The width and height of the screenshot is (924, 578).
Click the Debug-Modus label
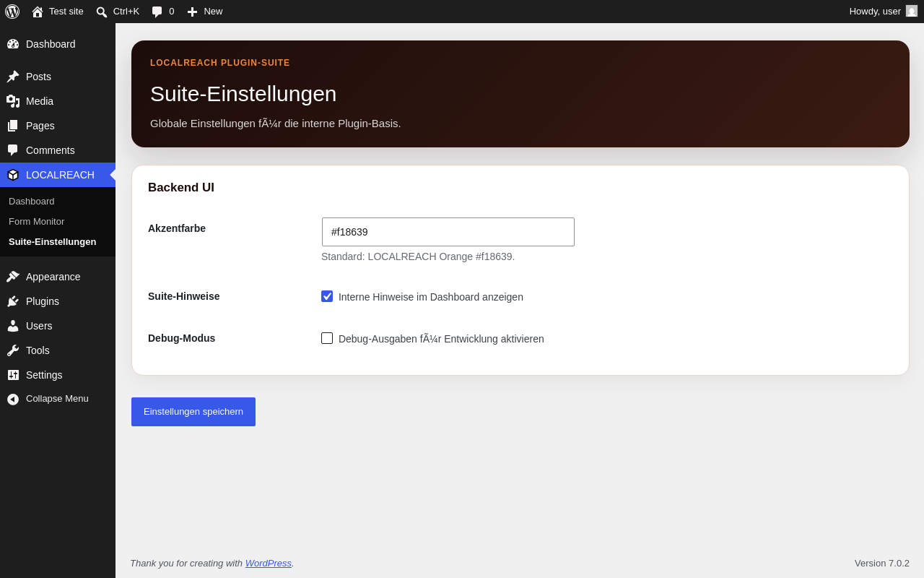pos(182,338)
